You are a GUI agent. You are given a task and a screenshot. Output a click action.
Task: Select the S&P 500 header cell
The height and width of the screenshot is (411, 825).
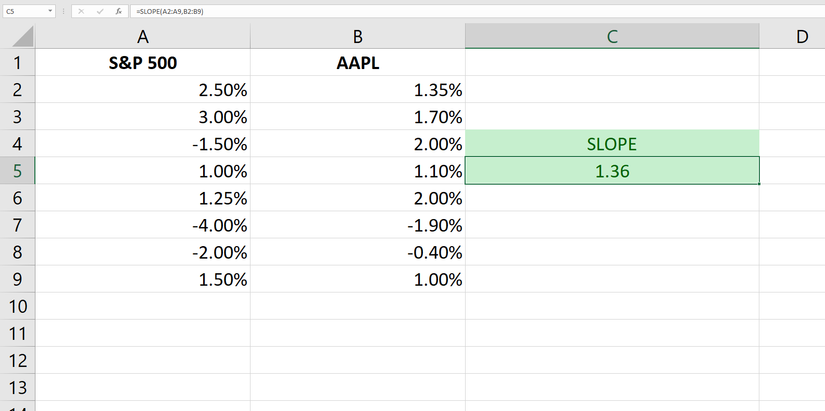143,63
